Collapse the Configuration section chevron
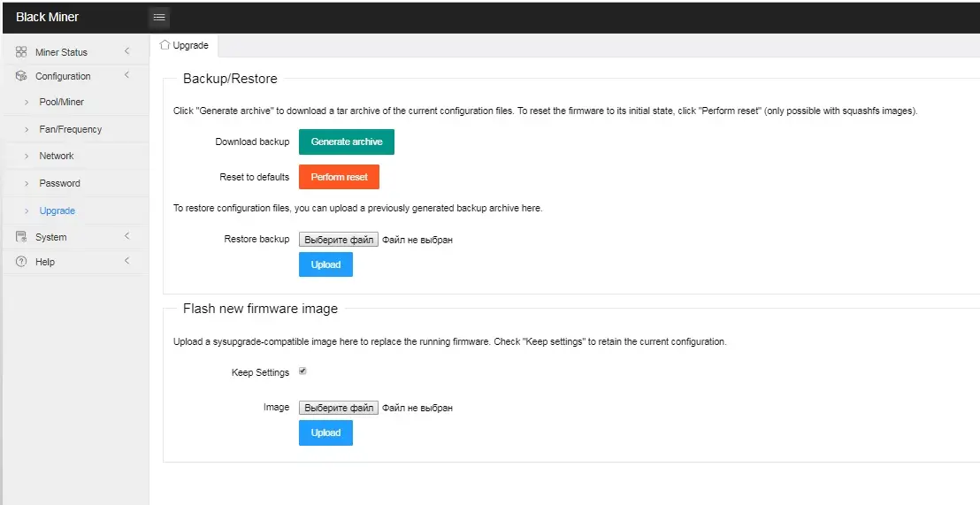Screen dimensions: 980x505 (126, 75)
